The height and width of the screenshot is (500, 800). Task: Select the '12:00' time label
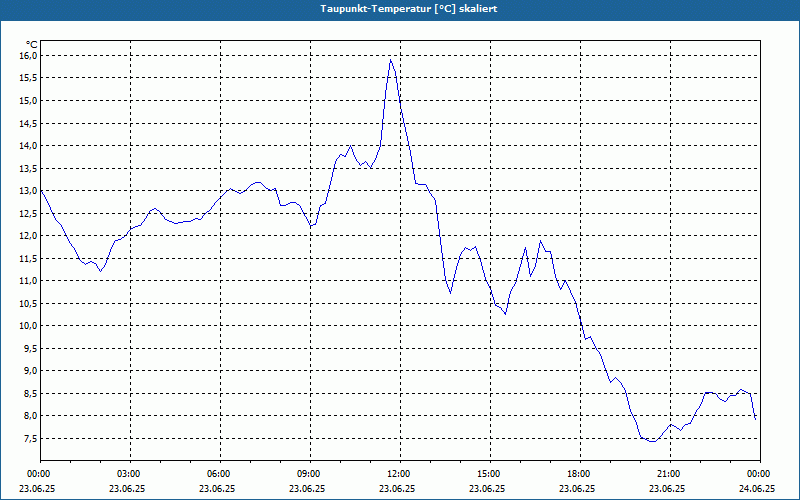[401, 474]
